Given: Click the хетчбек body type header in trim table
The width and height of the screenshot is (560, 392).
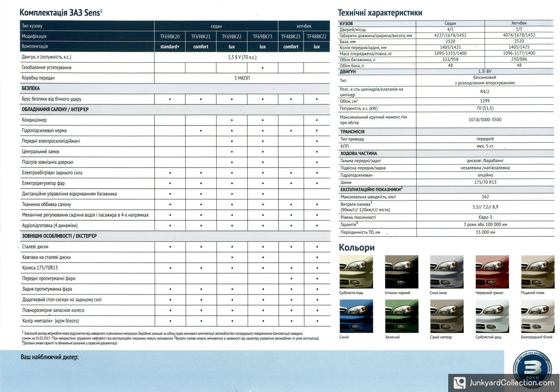Looking at the screenshot, I should click(x=304, y=26).
